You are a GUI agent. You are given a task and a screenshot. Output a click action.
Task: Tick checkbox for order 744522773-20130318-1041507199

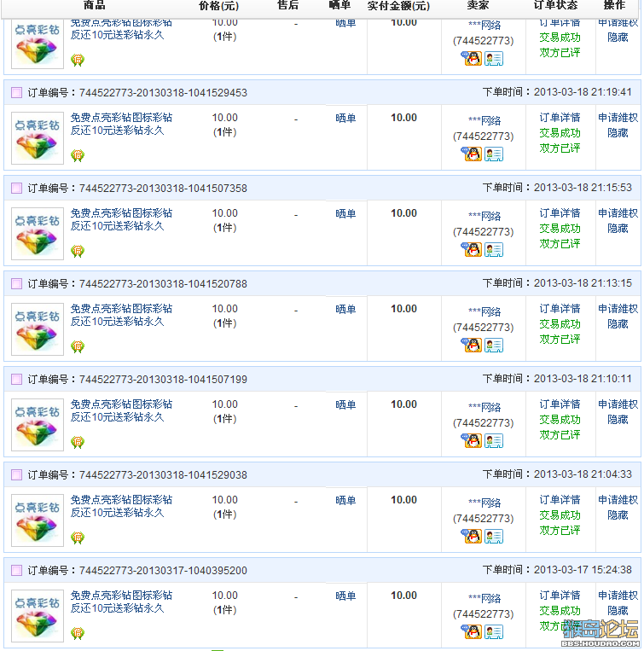point(16,379)
